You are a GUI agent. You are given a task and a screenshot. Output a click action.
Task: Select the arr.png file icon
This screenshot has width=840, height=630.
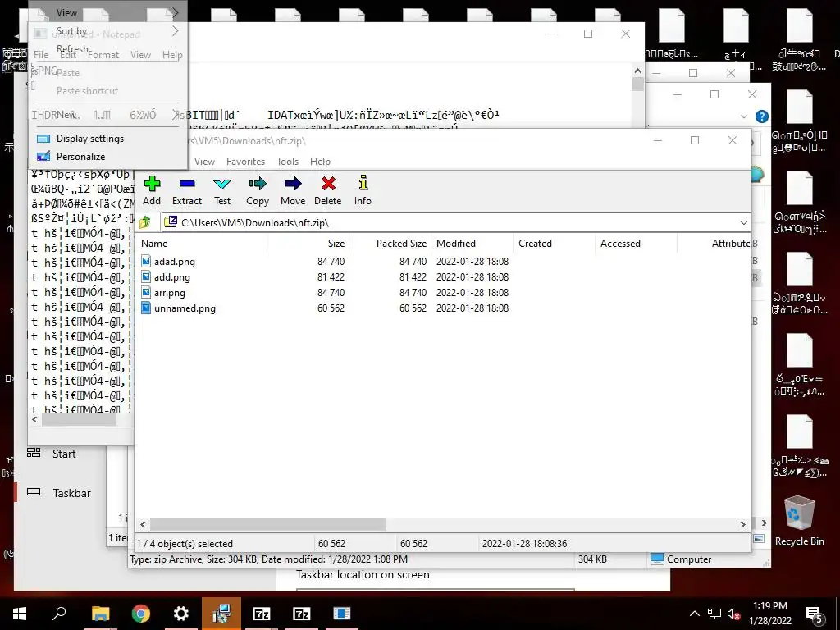[x=146, y=292]
